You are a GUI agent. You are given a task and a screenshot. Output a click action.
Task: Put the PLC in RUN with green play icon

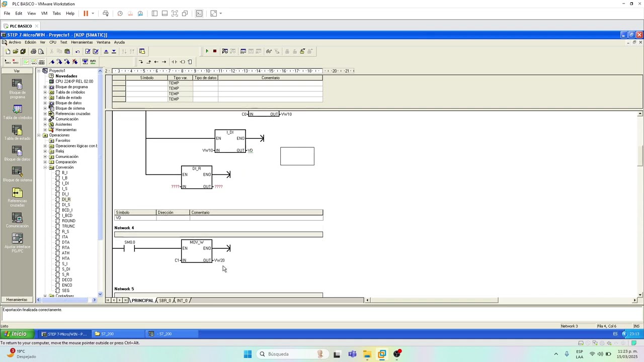coord(207,51)
